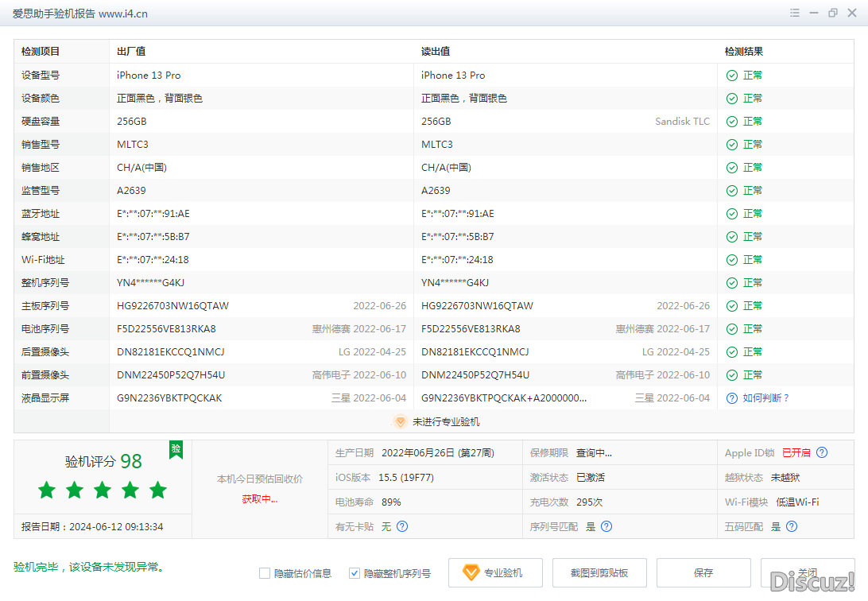Open help icon next to 五码匹配
Viewport: 868px width, 601px height.
click(792, 526)
